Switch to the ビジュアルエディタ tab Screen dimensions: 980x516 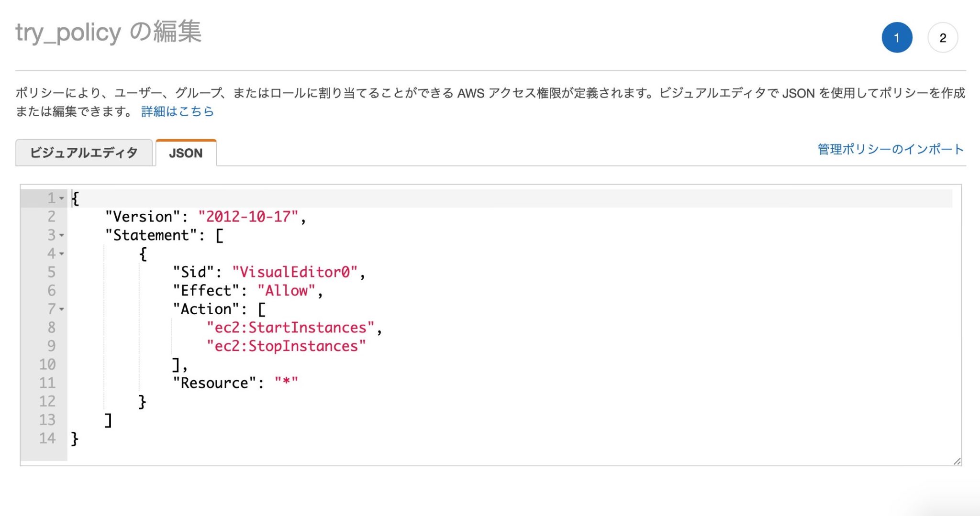tap(84, 152)
